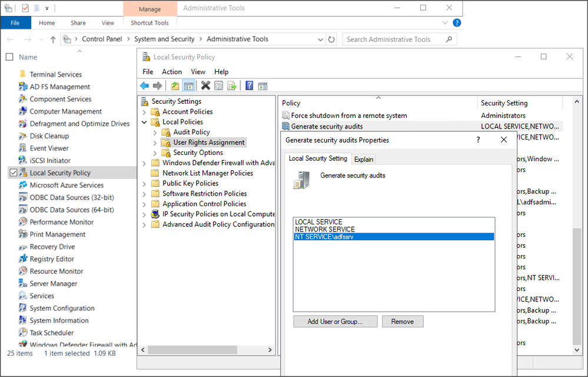The image size is (588, 377).
Task: Select the Print Management icon
Action: [x=23, y=234]
